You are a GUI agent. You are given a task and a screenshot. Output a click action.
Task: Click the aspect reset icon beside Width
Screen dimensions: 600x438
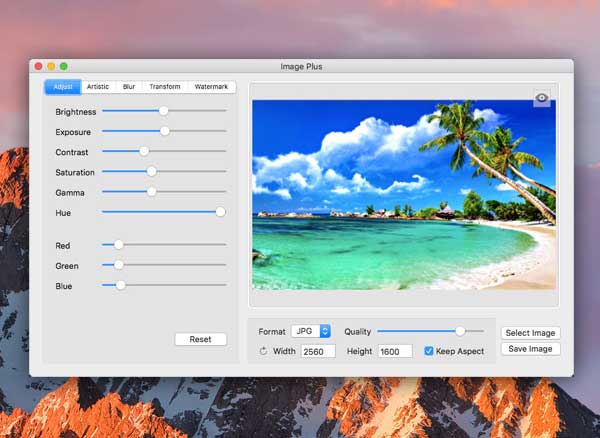pos(263,351)
